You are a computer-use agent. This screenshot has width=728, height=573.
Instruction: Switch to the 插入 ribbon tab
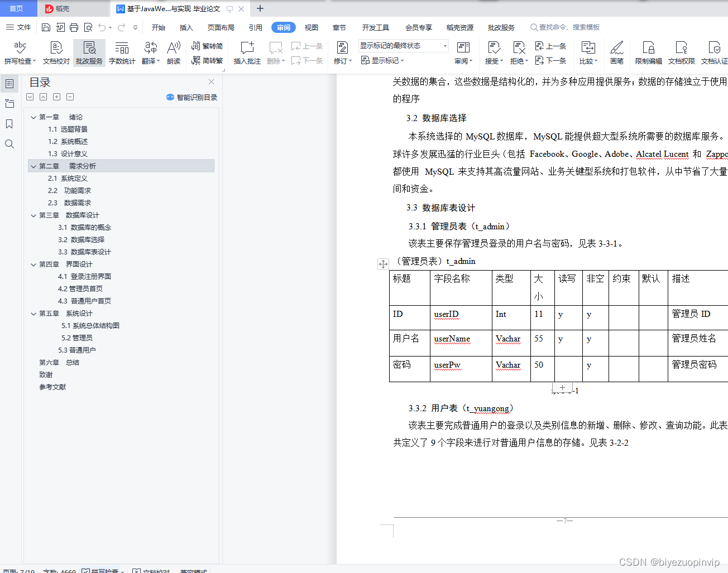(186, 27)
